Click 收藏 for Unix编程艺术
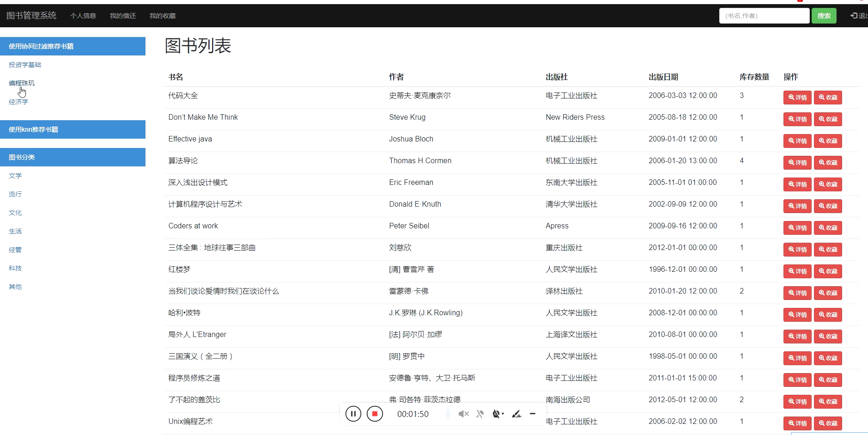This screenshot has height=435, width=868. [x=828, y=423]
